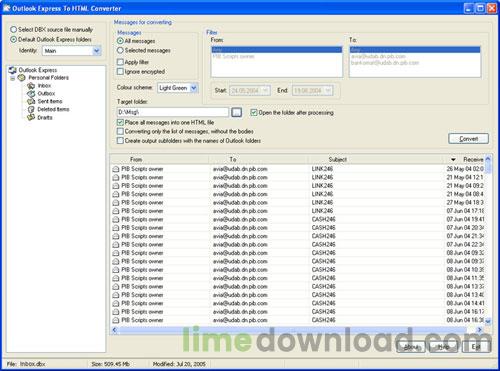The image size is (500, 371).
Task: Select the 'Sent Items' tree label
Action: (50, 101)
